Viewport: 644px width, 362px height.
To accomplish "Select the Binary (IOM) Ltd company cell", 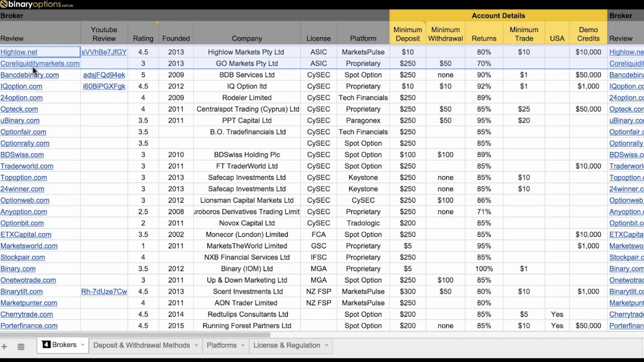I will click(x=247, y=269).
